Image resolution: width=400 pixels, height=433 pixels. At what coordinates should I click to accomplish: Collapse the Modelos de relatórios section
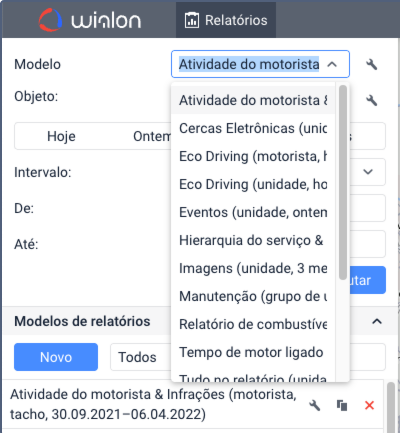tap(377, 321)
